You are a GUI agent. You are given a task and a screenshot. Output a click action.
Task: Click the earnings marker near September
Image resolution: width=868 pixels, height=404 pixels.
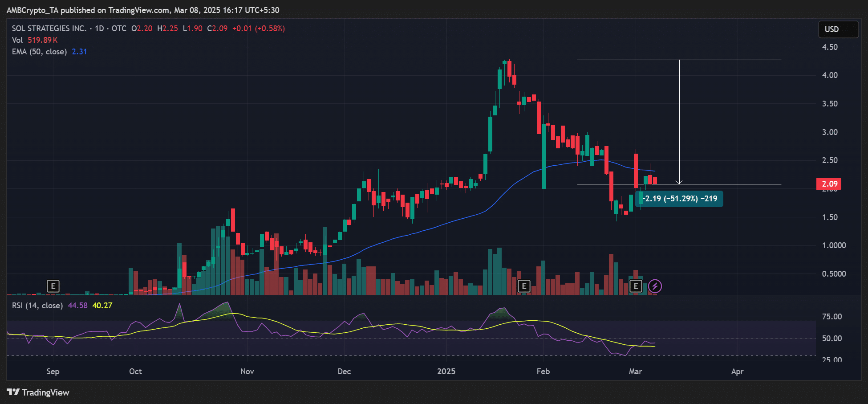(53, 286)
